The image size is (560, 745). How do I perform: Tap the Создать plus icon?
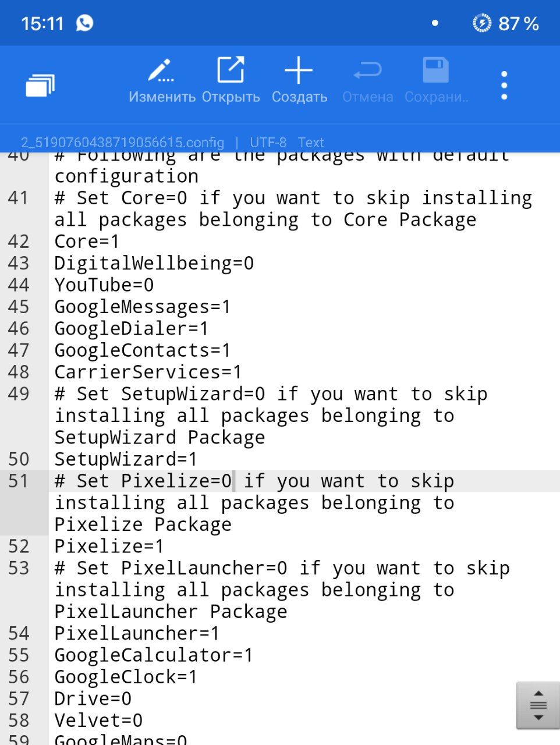pos(299,71)
